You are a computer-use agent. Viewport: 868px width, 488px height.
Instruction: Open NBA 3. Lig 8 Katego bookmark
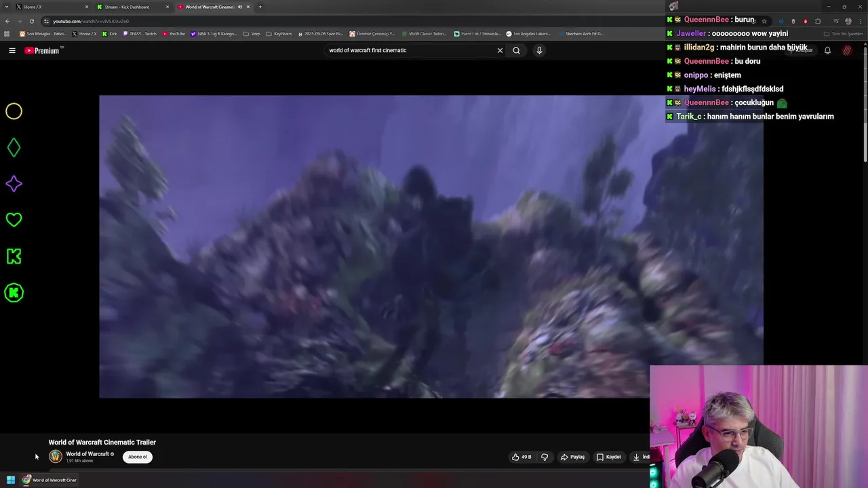[x=214, y=33]
